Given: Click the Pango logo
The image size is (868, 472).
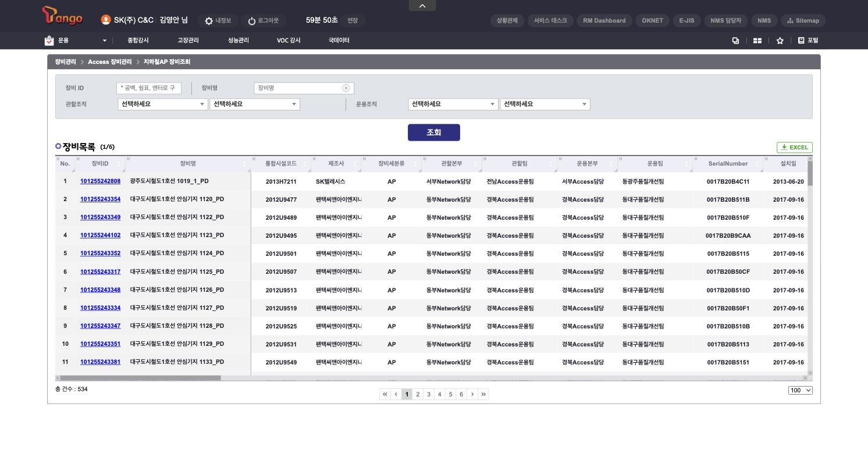Looking at the screenshot, I should pos(62,16).
